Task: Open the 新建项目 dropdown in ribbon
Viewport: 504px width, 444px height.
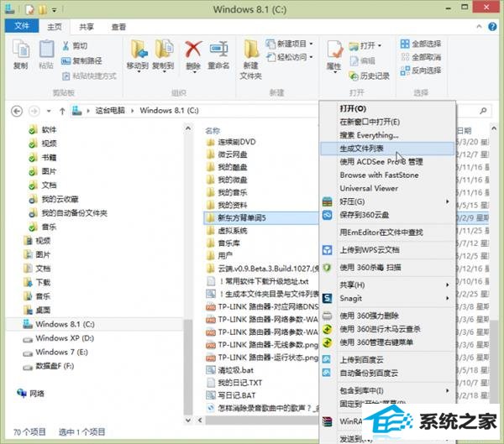Action: (290, 44)
